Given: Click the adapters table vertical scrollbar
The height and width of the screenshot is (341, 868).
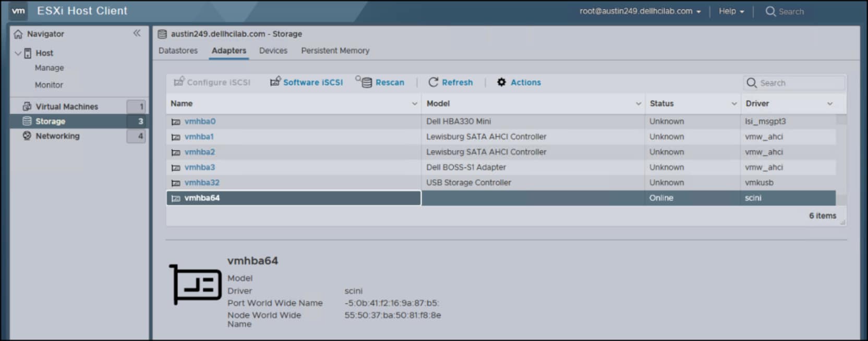Looking at the screenshot, I should [841, 160].
